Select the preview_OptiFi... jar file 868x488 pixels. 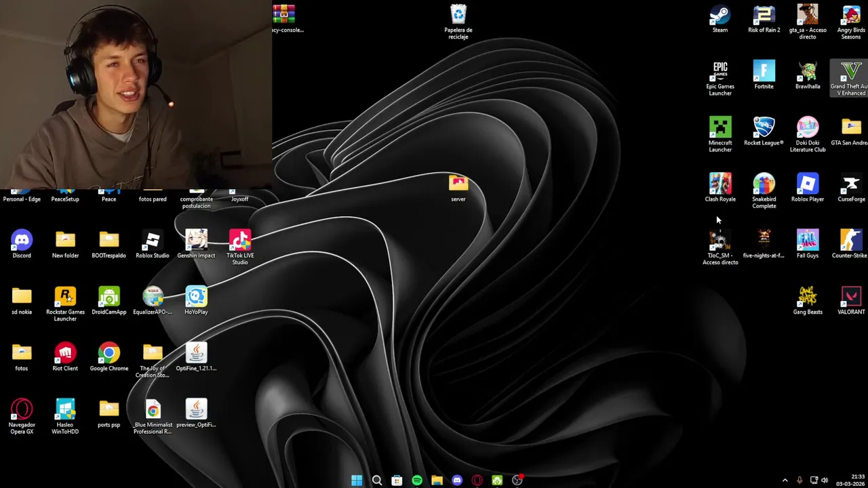pos(196,413)
